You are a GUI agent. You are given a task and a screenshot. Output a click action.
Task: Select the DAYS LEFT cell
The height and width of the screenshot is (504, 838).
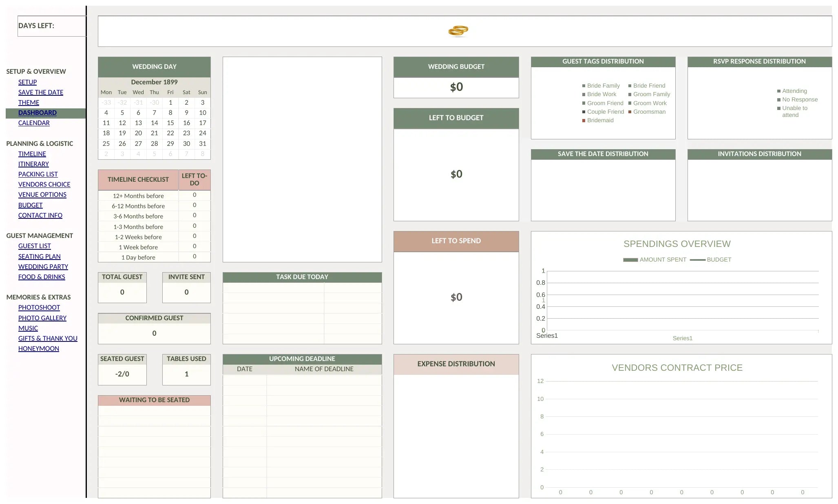click(52, 26)
